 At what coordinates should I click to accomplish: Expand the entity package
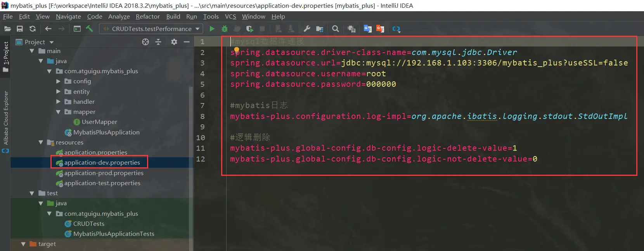pos(59,92)
